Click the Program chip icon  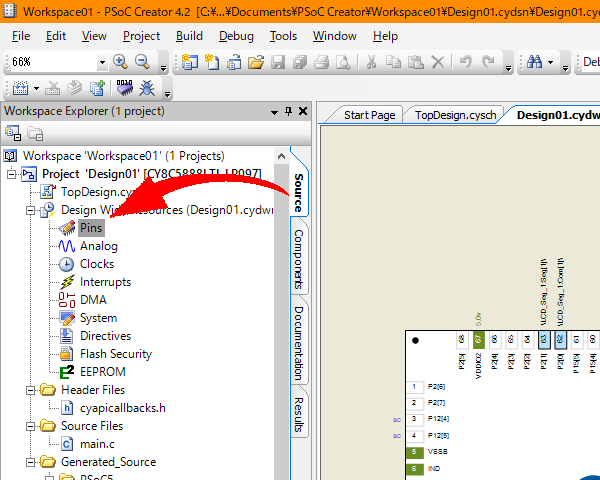tap(125, 88)
